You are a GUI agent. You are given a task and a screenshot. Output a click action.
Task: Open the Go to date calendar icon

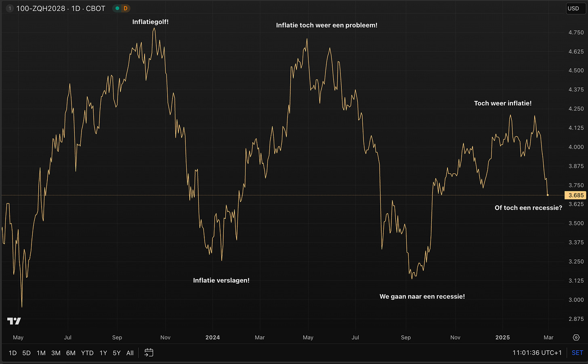point(149,353)
